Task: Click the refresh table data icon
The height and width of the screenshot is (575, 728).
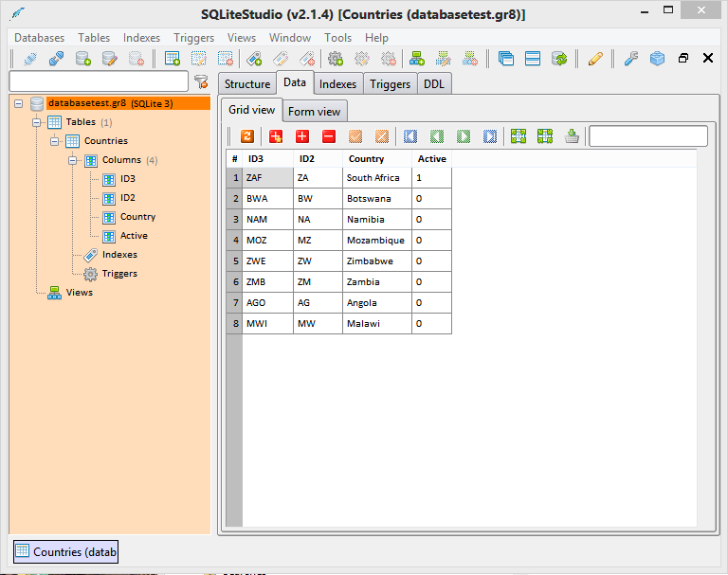Action: [247, 136]
